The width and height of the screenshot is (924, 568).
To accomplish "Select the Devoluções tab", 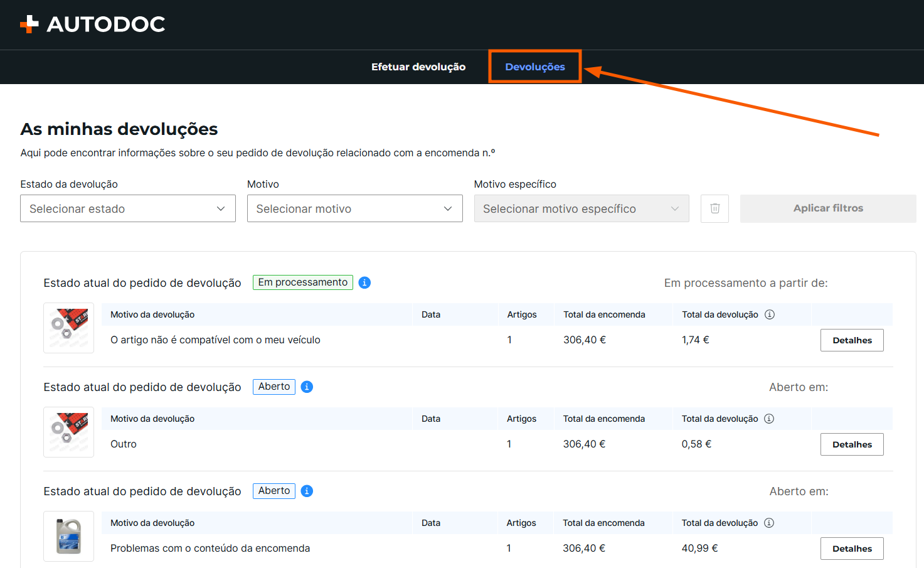I will [535, 67].
